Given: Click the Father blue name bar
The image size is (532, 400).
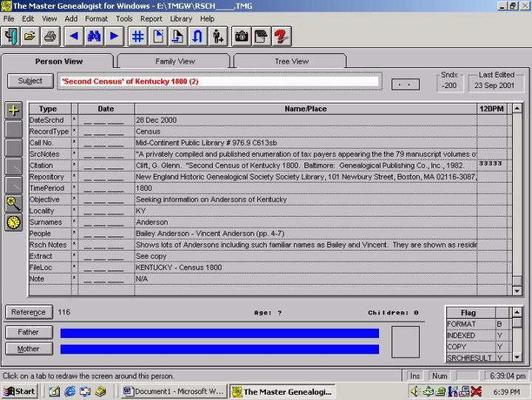Looking at the screenshot, I should 219,333.
